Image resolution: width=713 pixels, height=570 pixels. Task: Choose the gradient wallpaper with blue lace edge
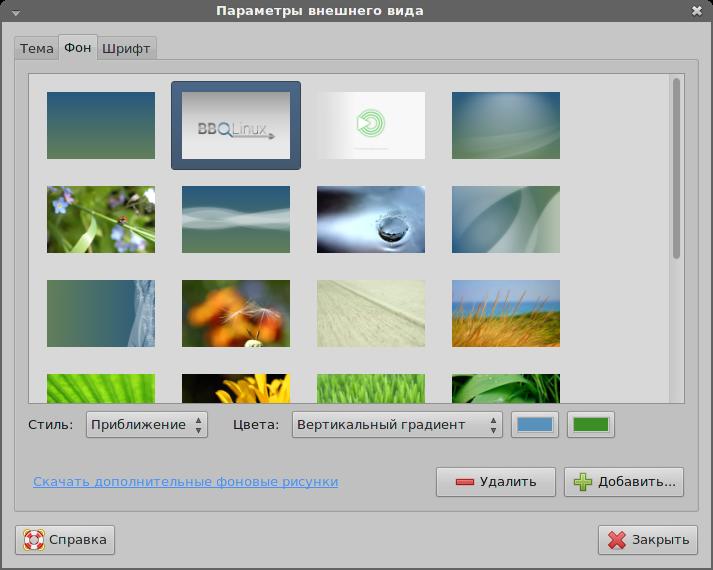101,314
